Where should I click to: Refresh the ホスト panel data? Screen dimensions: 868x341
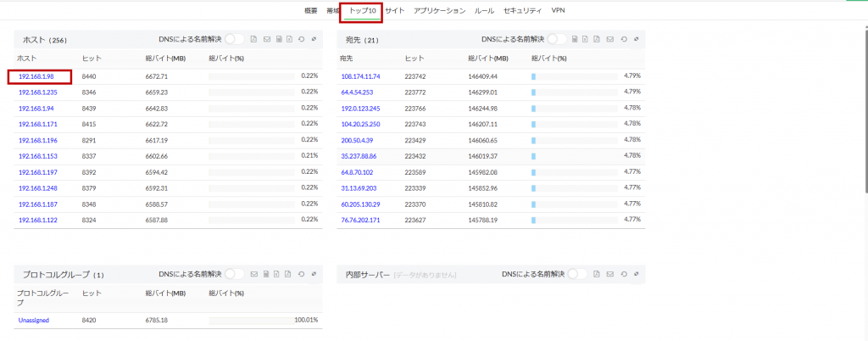[x=302, y=39]
